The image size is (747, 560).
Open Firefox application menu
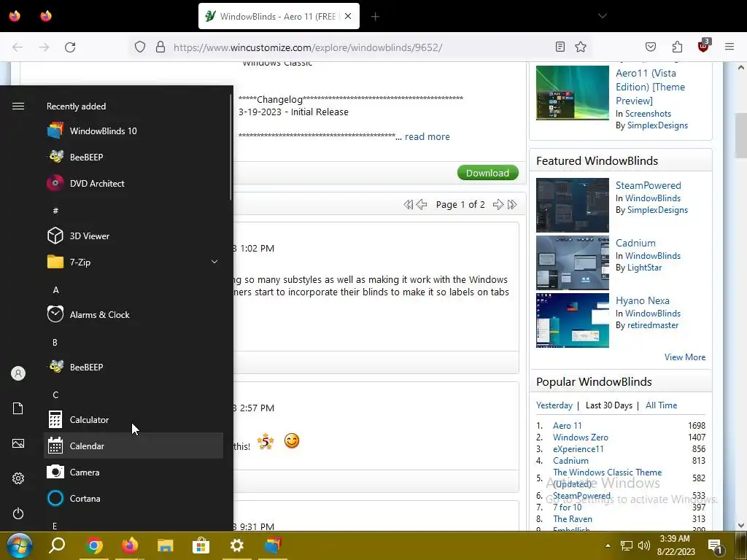coord(729,47)
